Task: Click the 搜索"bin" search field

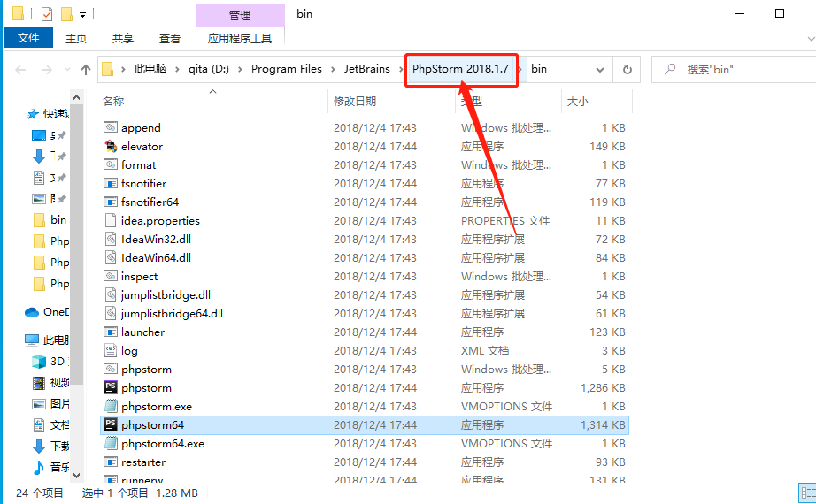Action: point(734,69)
